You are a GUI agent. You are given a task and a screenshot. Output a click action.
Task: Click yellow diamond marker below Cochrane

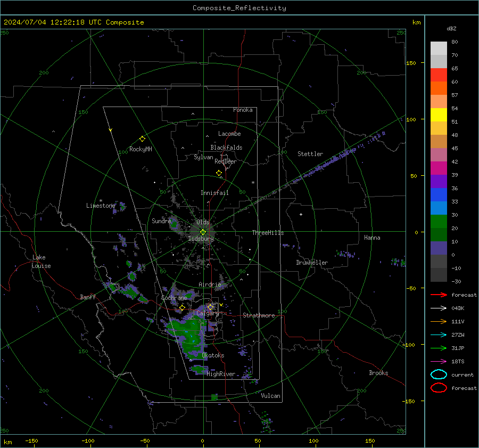(x=182, y=307)
